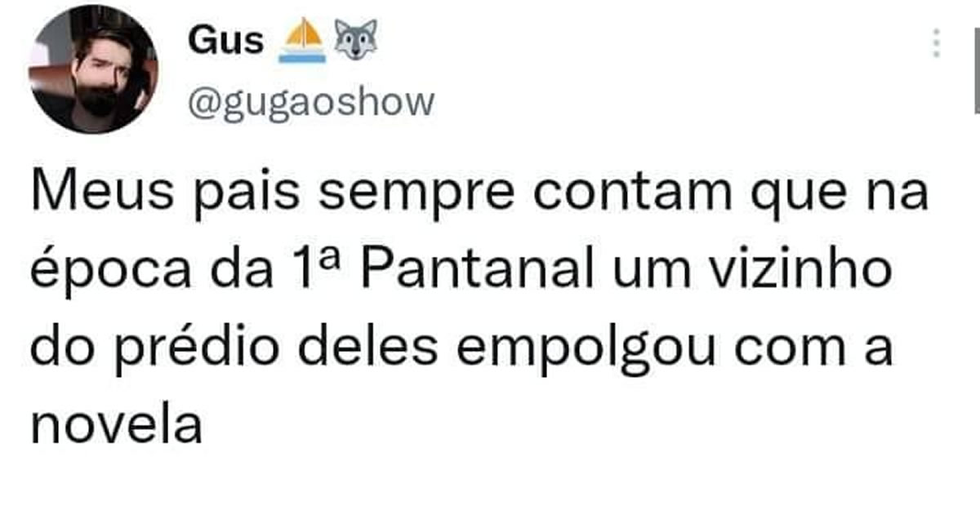Open the three-dot more options menu
Viewport: 980px width, 514px height.
(937, 42)
